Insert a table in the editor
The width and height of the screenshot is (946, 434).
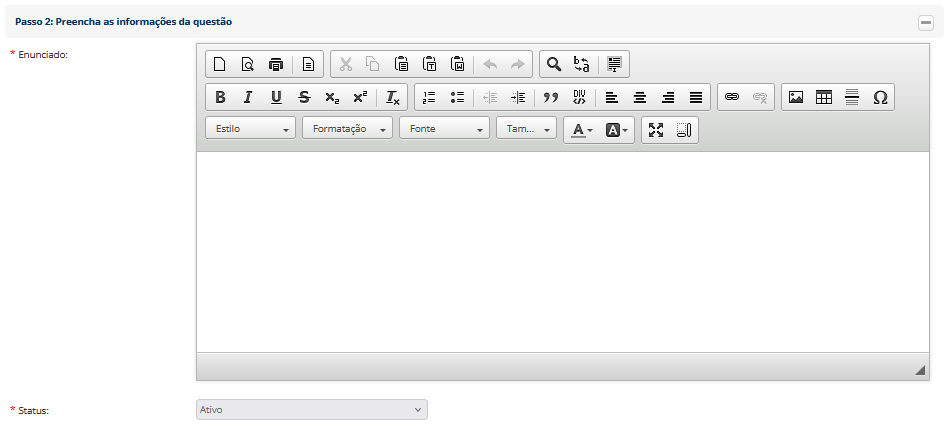coord(824,97)
